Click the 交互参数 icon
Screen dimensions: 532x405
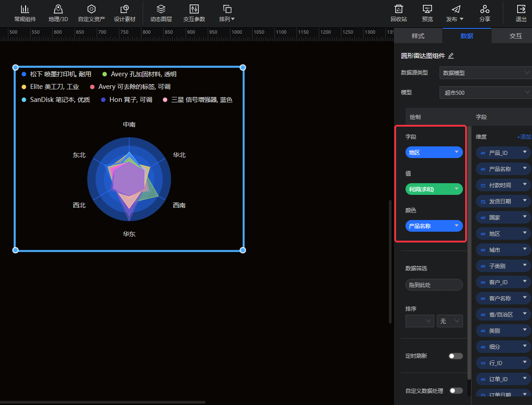pos(194,9)
